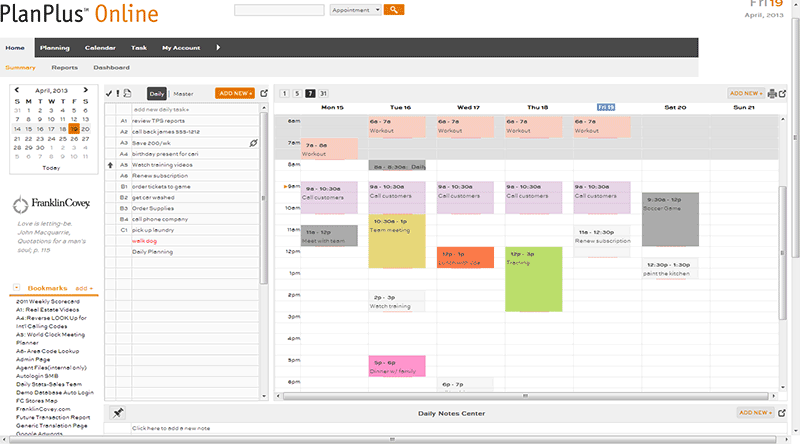Image resolution: width=800 pixels, height=444 pixels.
Task: Select the Dashboard sub-tab
Action: pos(111,67)
